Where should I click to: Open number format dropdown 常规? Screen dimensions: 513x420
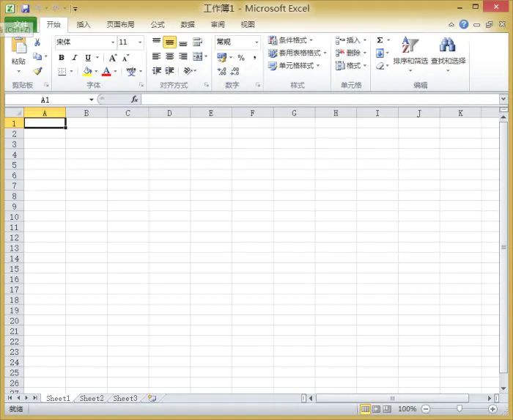tap(256, 43)
